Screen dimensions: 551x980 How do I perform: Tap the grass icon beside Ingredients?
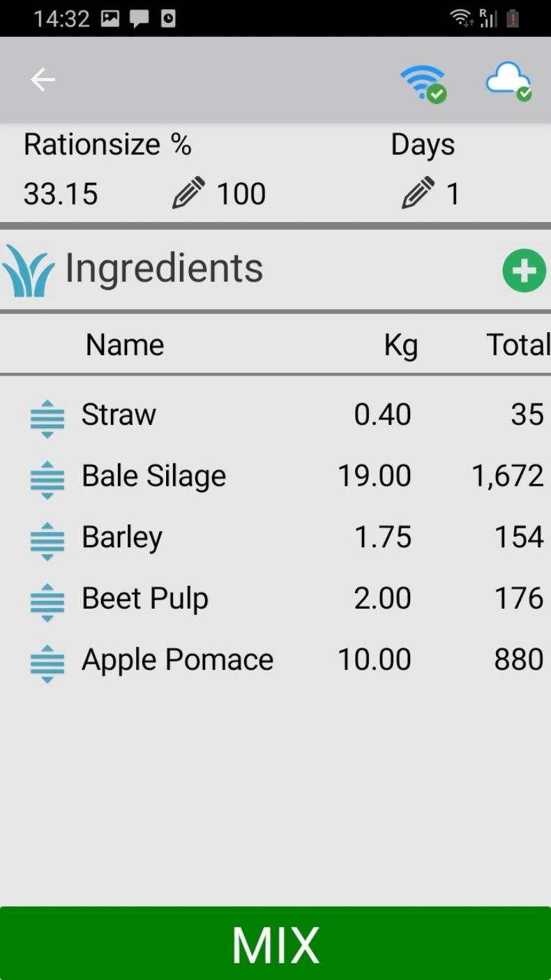[x=28, y=271]
